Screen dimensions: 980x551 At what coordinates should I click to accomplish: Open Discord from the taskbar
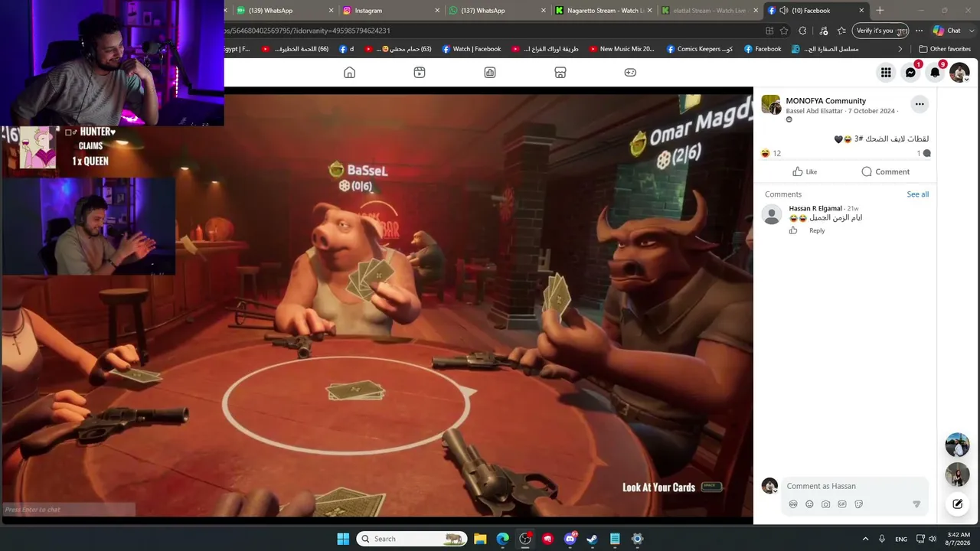pos(570,539)
